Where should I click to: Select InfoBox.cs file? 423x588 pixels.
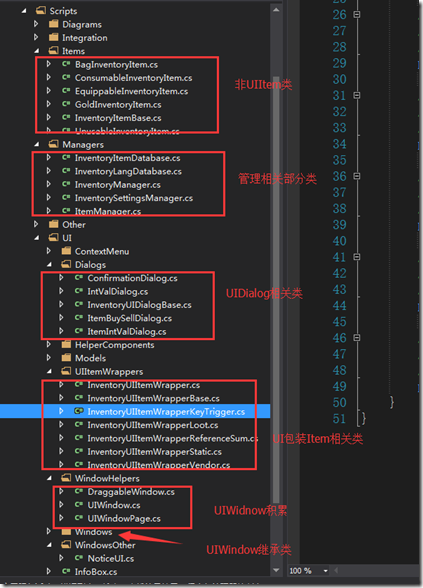[x=96, y=572]
